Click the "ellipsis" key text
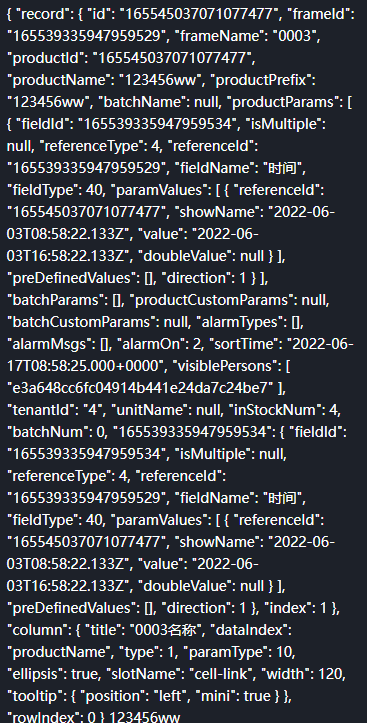Image resolution: width=367 pixels, height=723 pixels. [x=37, y=674]
